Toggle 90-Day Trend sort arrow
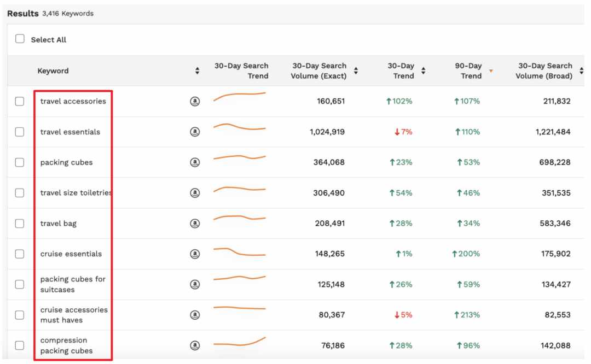 [x=491, y=71]
